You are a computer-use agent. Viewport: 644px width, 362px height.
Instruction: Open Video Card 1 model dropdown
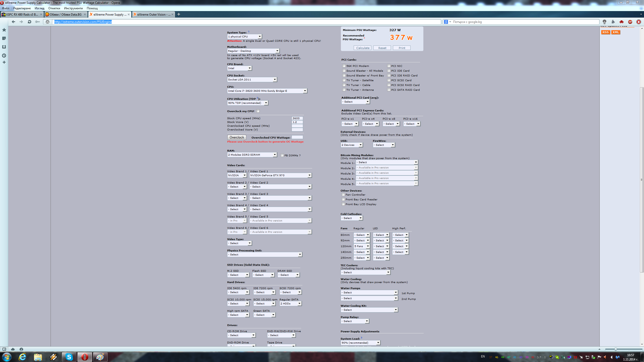pyautogui.click(x=280, y=175)
